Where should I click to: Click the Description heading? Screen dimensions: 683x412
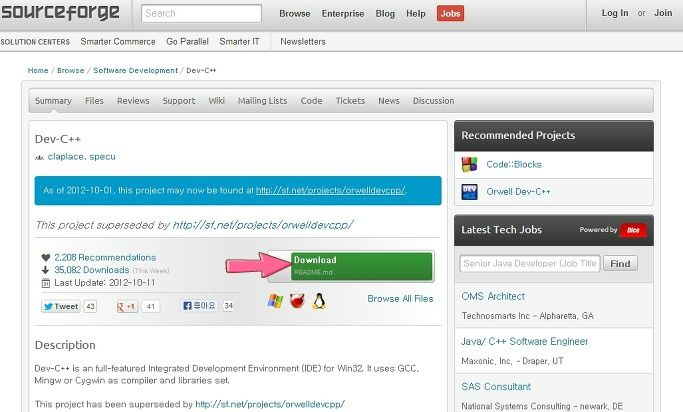coord(65,345)
